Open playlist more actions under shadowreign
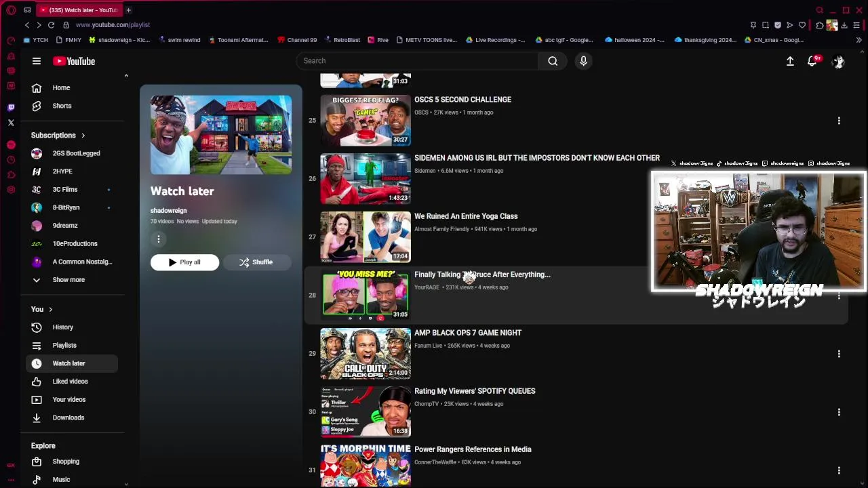868x488 pixels. click(159, 239)
